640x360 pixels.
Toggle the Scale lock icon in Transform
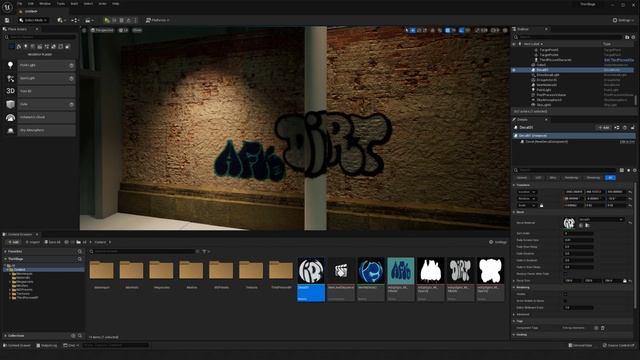point(542,205)
